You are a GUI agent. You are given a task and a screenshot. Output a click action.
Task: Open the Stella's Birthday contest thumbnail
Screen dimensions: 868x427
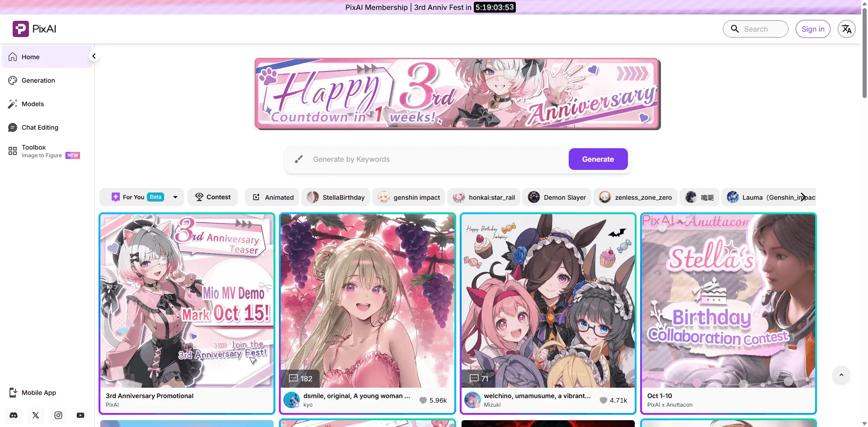point(728,300)
